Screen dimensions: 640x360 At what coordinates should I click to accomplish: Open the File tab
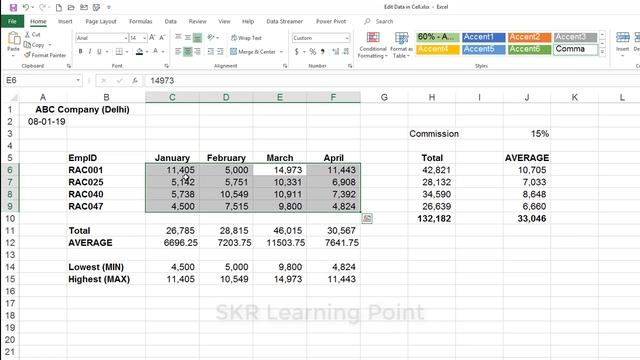[x=12, y=21]
